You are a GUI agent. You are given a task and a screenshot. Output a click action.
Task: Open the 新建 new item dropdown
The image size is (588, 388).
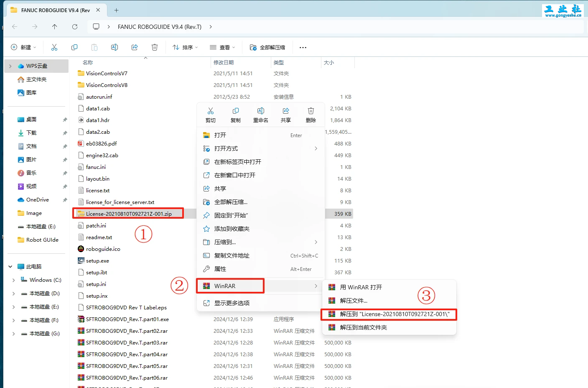tap(23, 47)
